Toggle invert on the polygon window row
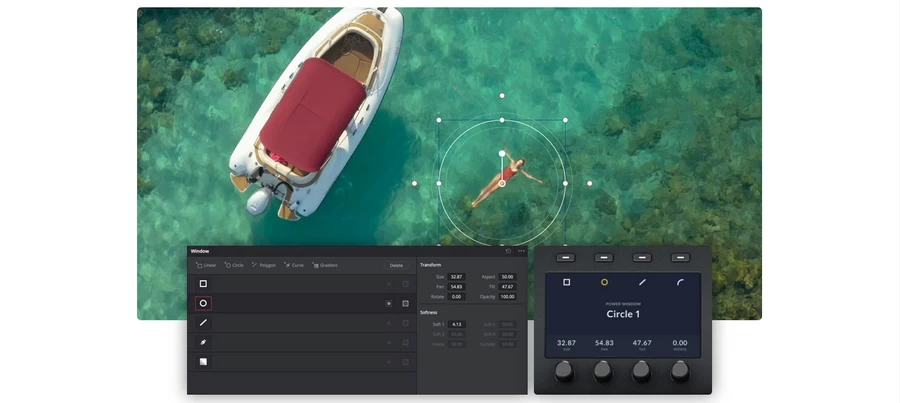The image size is (900, 403). (389, 323)
